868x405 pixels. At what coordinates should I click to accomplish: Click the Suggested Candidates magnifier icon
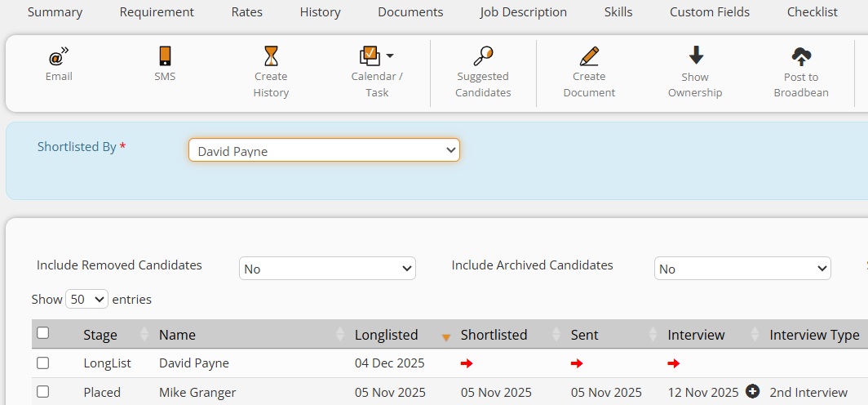[483, 56]
